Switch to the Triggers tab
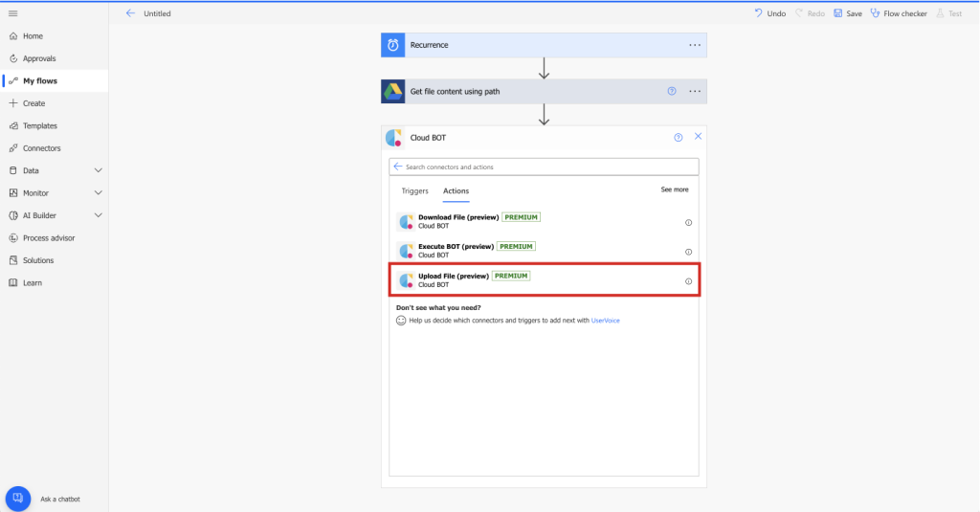The height and width of the screenshot is (512, 980). [415, 191]
